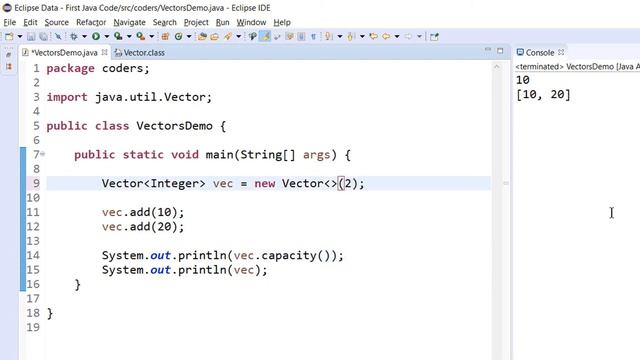Open the Run menu
This screenshot has width=640, height=360.
(222, 22)
